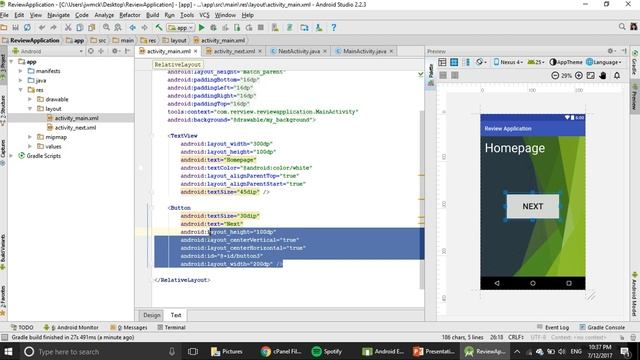Toggle the Design surface view button
Screen dimensions: 640x360
442,62
